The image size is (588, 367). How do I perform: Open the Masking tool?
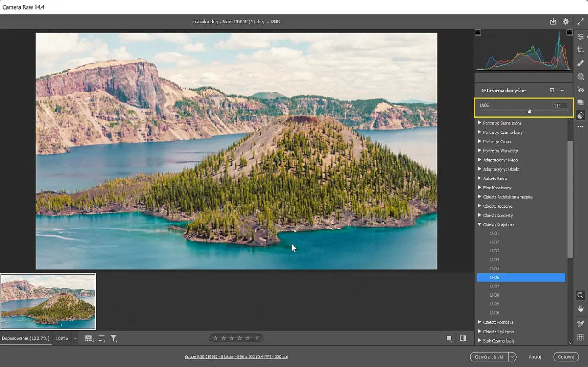(x=581, y=76)
